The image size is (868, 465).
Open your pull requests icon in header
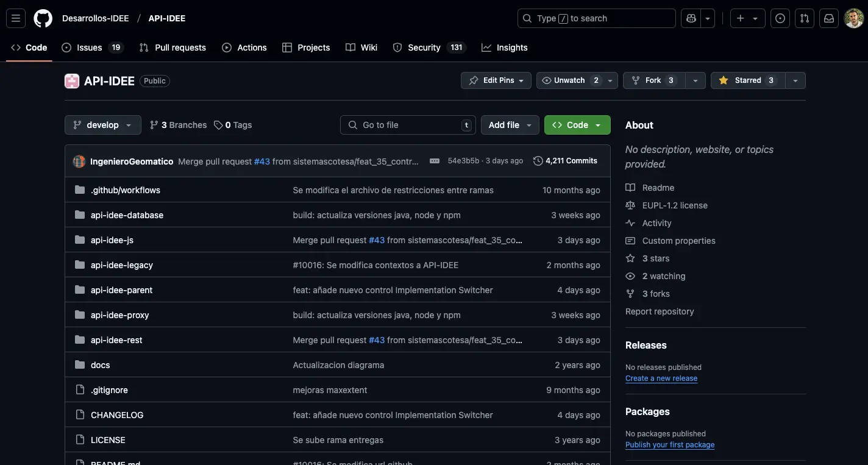tap(805, 18)
